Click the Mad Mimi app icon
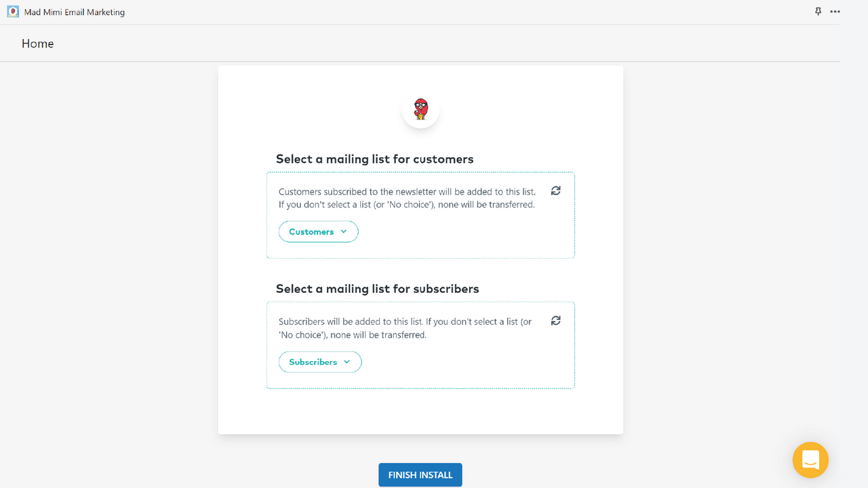The image size is (868, 488). [x=12, y=12]
